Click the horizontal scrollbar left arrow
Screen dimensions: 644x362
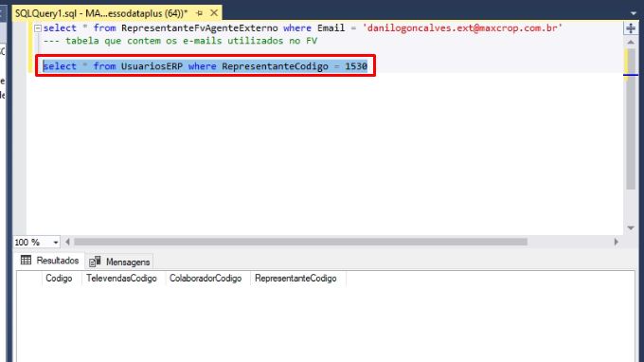[68, 242]
